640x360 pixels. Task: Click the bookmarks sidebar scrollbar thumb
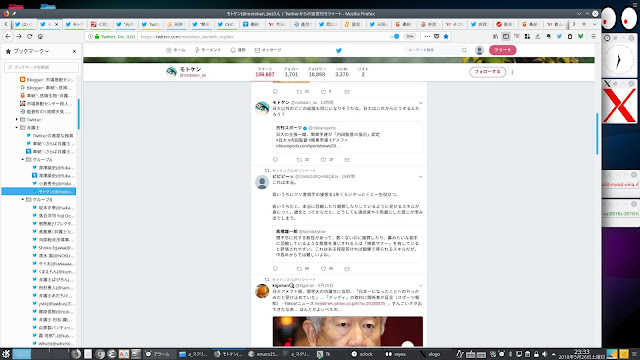point(78,114)
